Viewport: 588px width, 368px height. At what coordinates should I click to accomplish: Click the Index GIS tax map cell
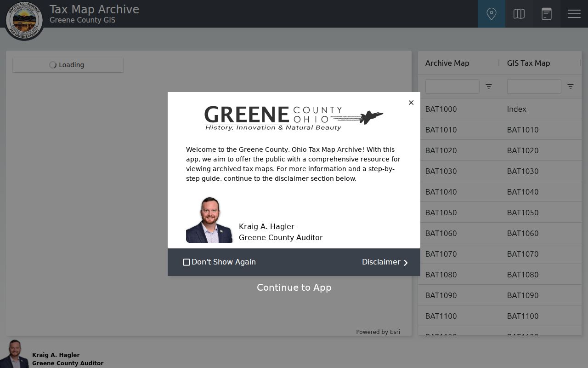point(517,109)
